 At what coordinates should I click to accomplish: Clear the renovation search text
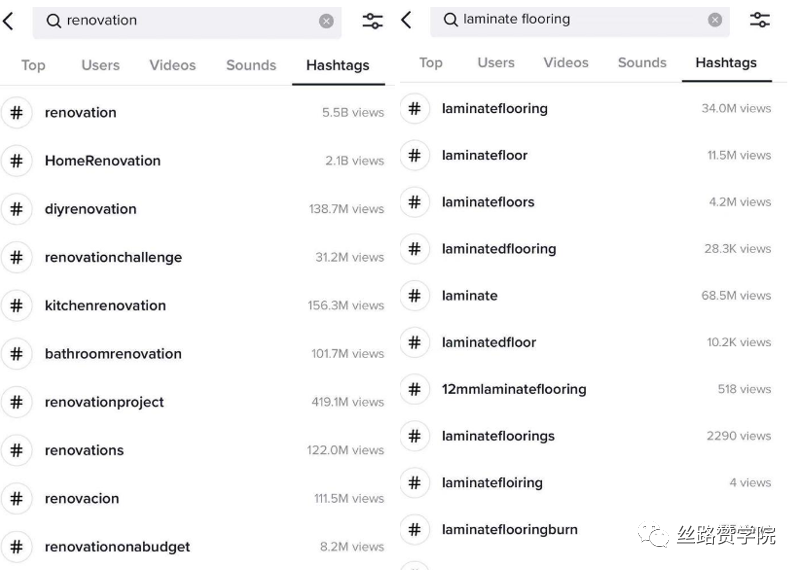(326, 21)
